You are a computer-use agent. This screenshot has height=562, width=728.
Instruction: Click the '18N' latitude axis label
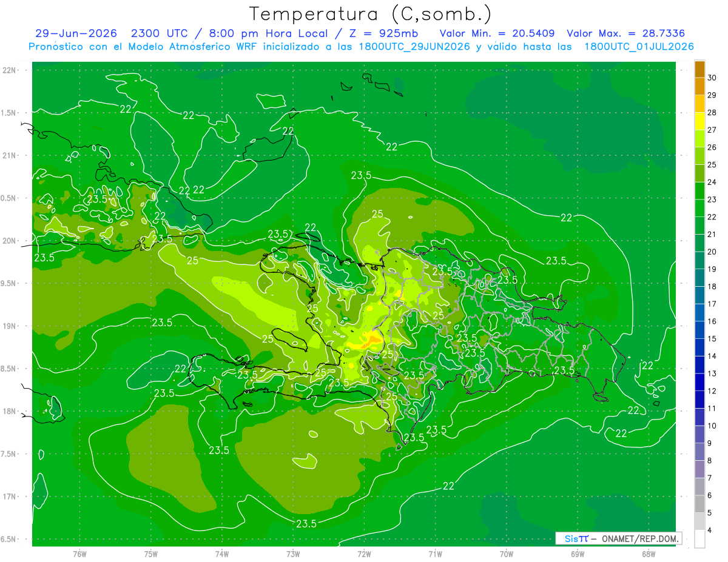10,412
